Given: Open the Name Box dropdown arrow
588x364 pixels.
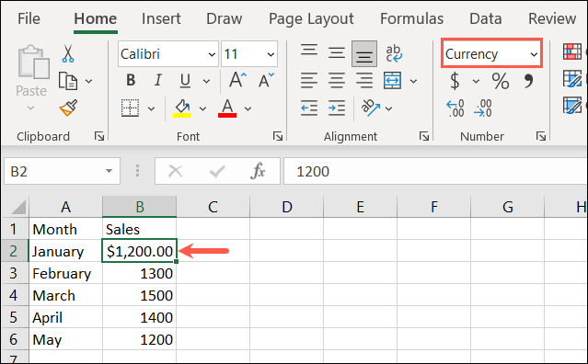Looking at the screenshot, I should click(109, 171).
